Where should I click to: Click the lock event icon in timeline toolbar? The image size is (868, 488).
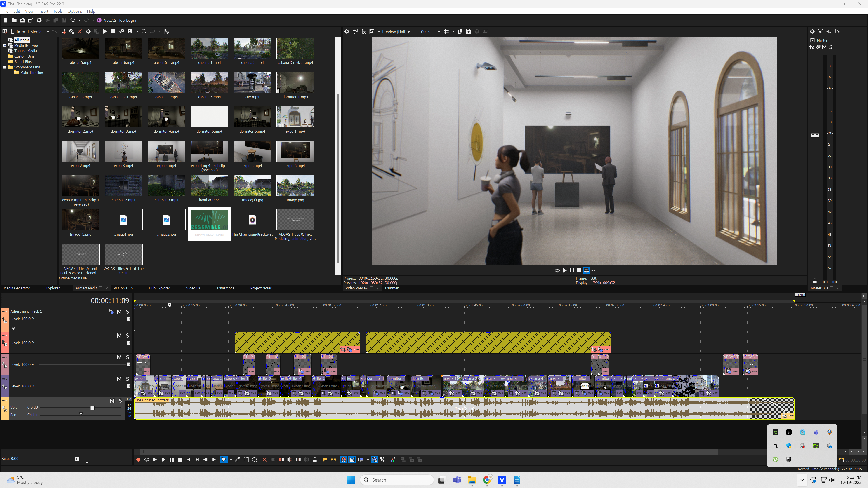coord(315,460)
